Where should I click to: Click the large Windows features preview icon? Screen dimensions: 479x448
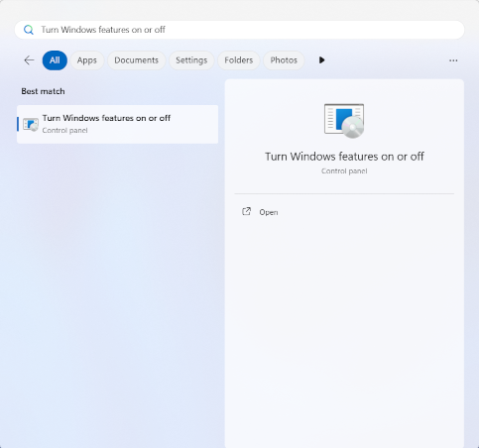tap(344, 121)
